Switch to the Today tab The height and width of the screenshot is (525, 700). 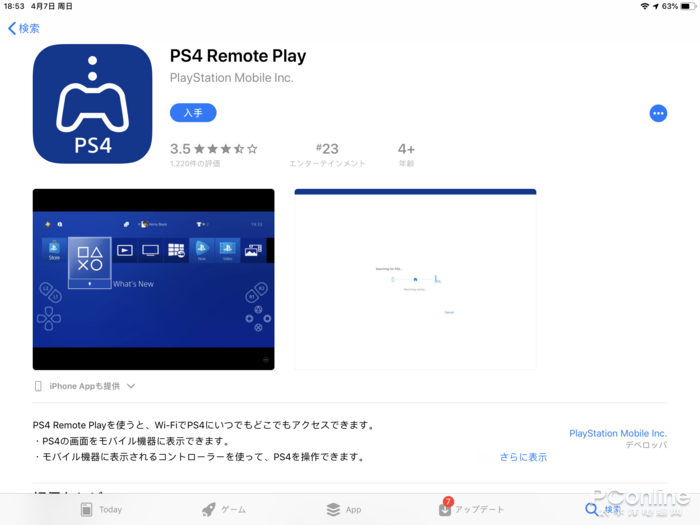pyautogui.click(x=101, y=509)
